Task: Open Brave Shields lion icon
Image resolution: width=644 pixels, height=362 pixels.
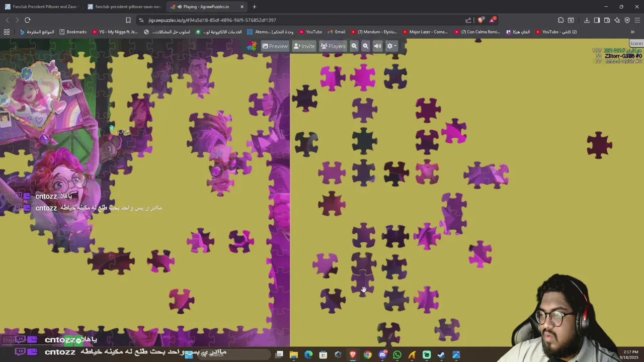Action: [481, 20]
